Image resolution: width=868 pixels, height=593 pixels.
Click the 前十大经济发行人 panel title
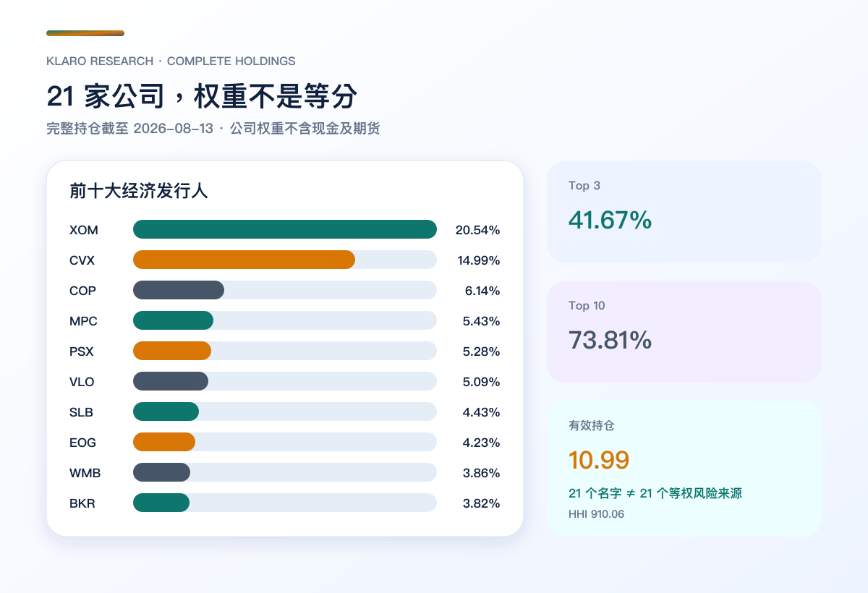139,191
